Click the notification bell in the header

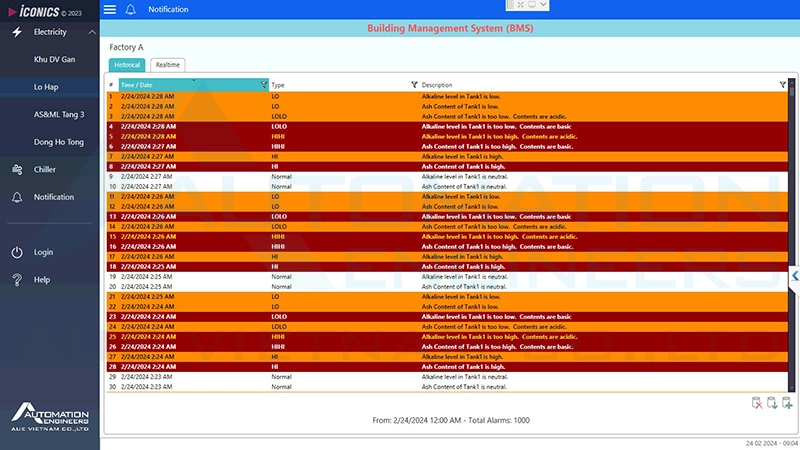point(130,9)
